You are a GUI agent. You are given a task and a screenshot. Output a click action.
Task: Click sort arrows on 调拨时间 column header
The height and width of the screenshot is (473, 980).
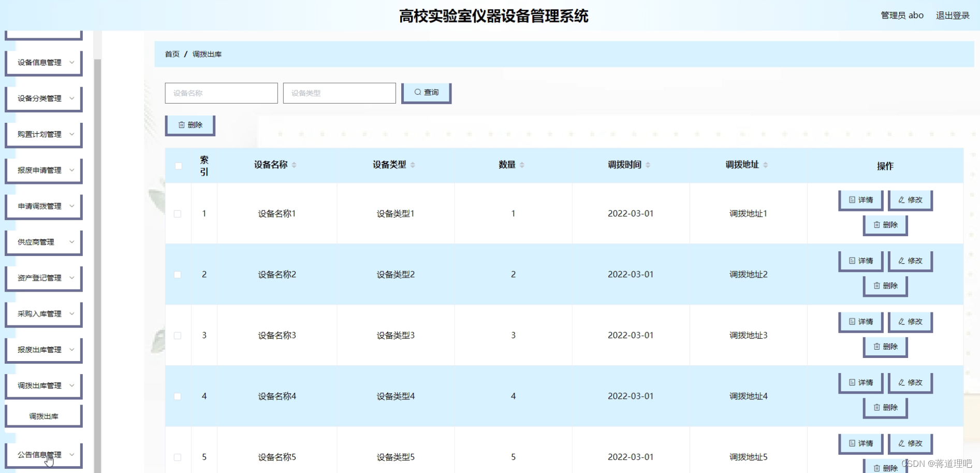647,165
